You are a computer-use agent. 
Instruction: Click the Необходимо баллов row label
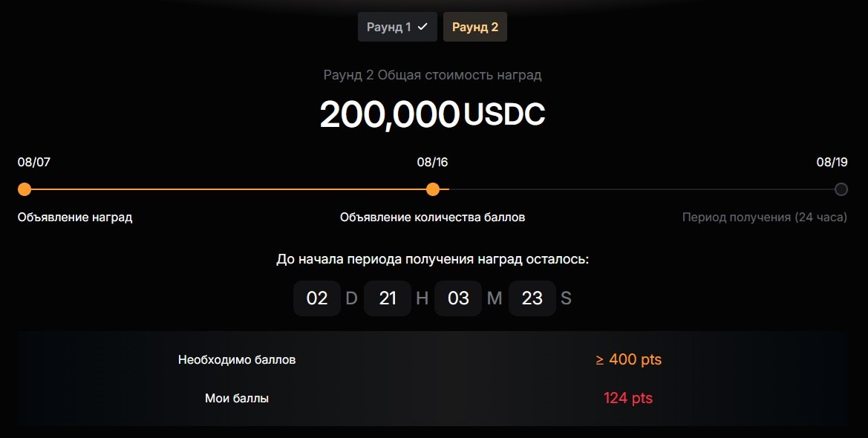[237, 360]
